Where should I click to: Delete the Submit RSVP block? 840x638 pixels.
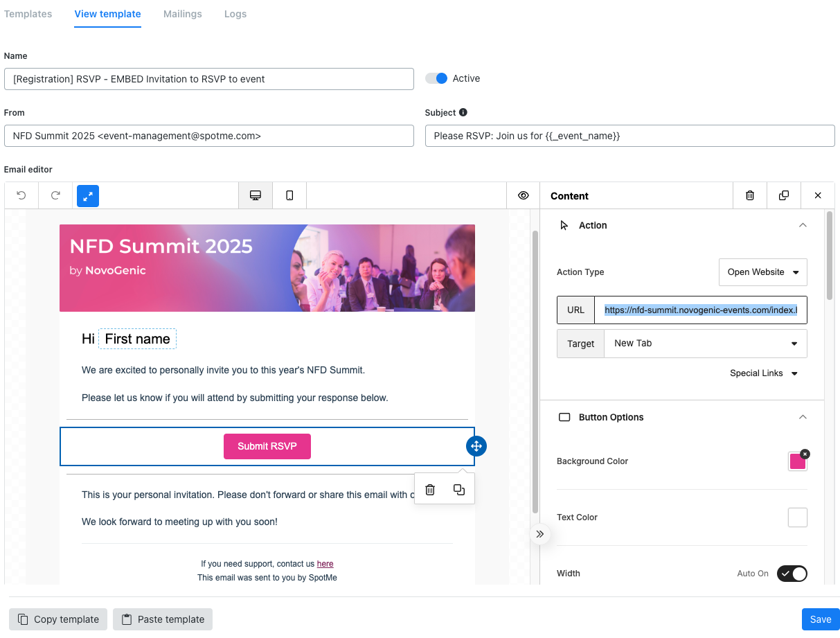tap(430, 490)
